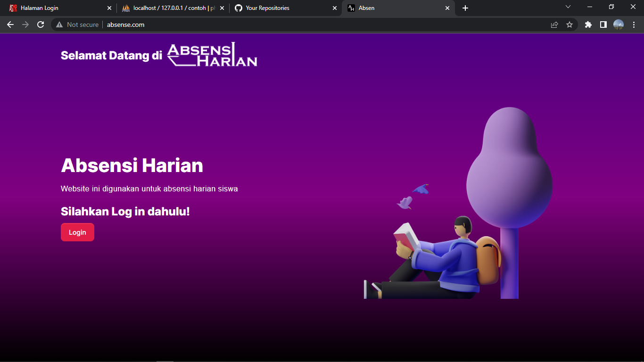Open the Chrome profile avatar
644x362 pixels.
click(x=619, y=25)
